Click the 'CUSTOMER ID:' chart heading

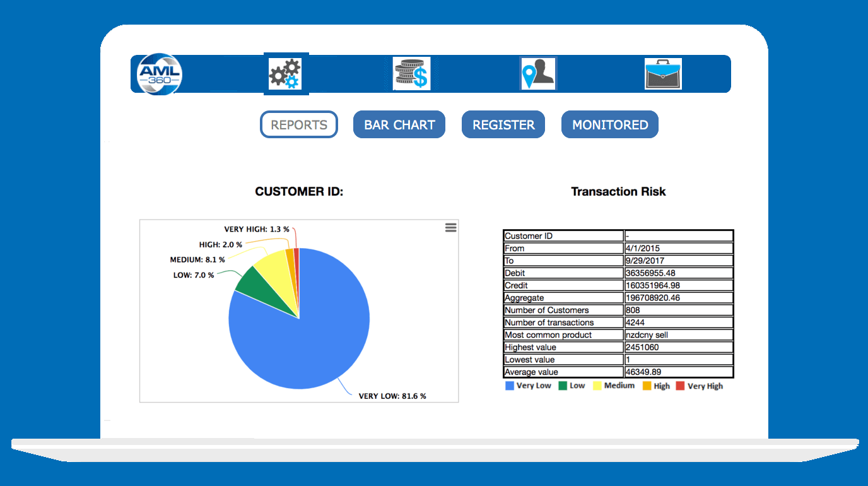tap(299, 191)
